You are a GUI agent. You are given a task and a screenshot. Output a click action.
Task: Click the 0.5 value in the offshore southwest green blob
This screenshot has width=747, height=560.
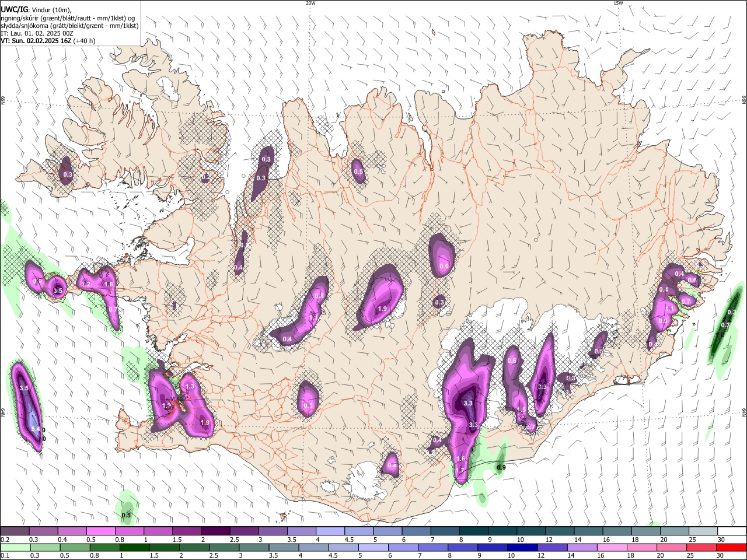[x=126, y=515]
